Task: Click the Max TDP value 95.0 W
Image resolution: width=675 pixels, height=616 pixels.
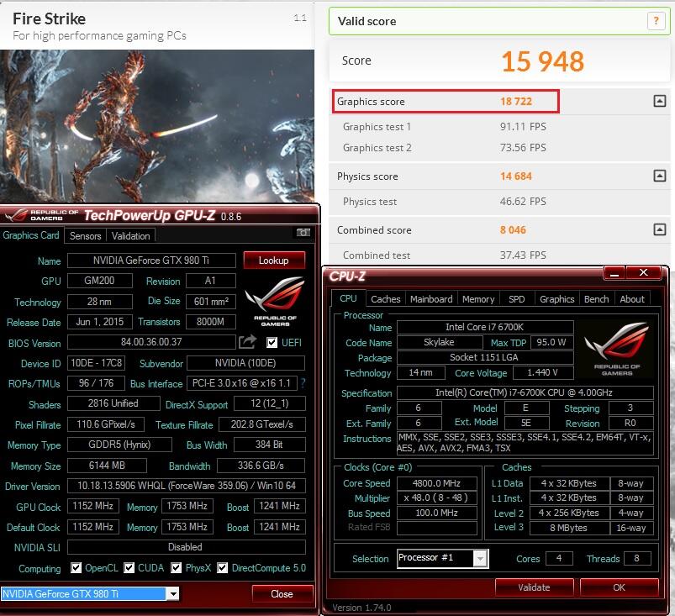Action: click(552, 342)
